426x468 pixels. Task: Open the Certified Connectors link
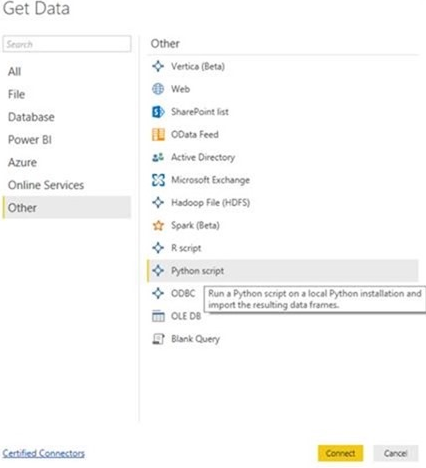click(44, 453)
